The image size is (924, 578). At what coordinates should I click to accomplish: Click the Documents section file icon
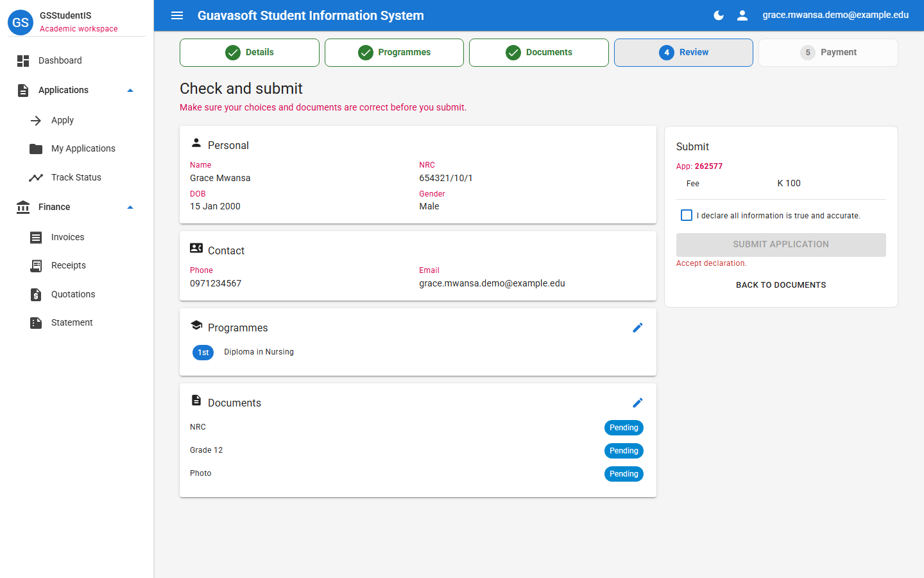click(196, 400)
